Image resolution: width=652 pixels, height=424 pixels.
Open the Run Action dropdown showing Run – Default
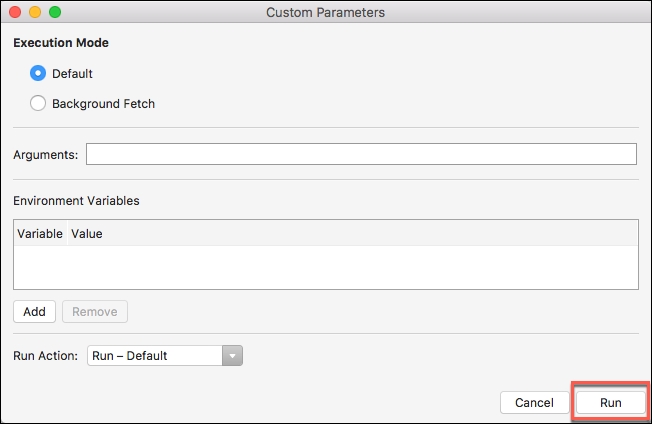[x=156, y=355]
